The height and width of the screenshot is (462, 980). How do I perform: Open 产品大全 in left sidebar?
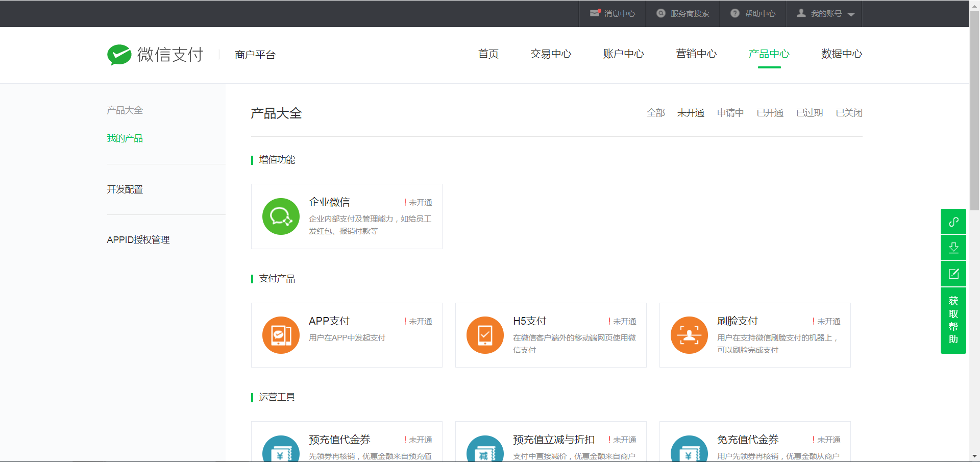point(125,110)
